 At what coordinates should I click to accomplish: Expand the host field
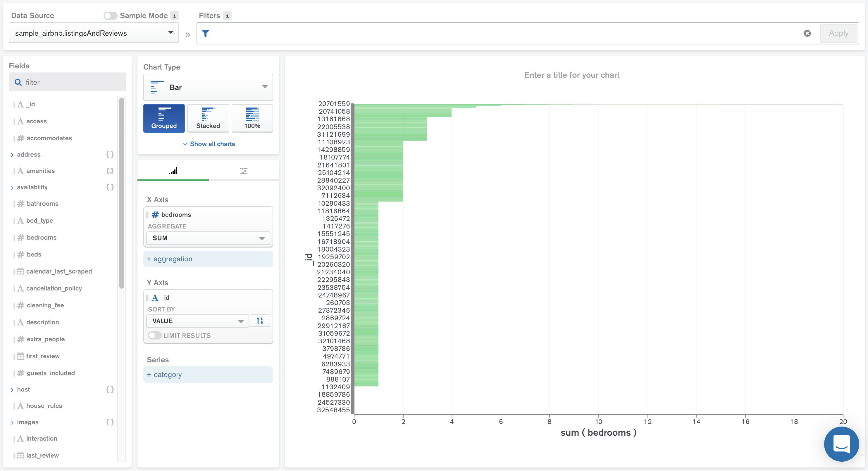coord(12,390)
